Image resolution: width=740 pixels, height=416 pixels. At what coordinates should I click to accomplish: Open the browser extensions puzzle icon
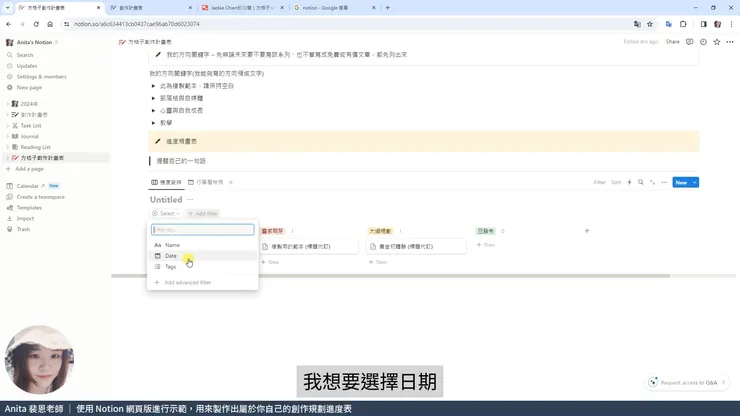[x=683, y=24]
